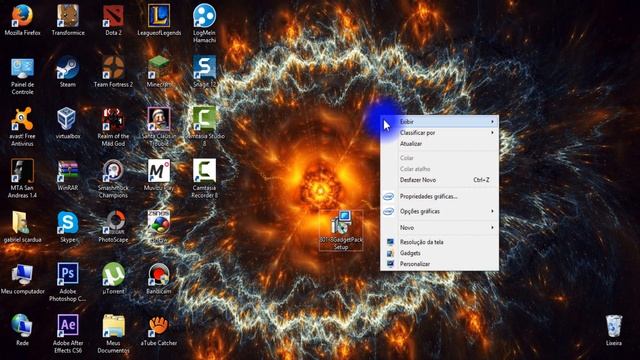The width and height of the screenshot is (640, 360).
Task: Select the Dota 2 shortcut
Action: (113, 16)
